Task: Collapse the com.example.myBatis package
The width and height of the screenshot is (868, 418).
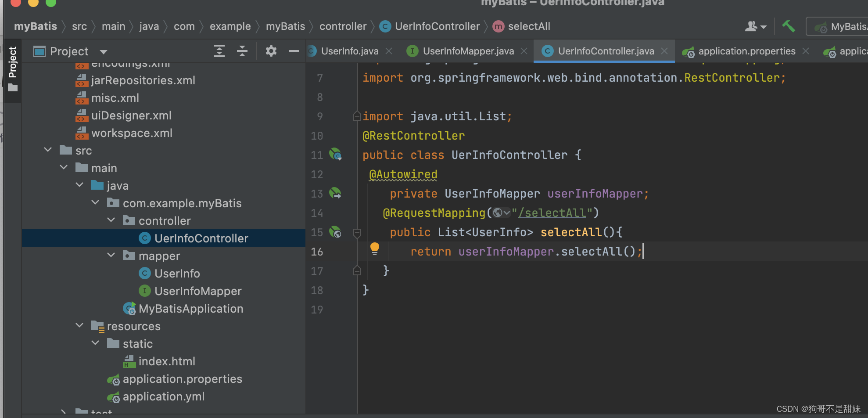Action: (95, 203)
